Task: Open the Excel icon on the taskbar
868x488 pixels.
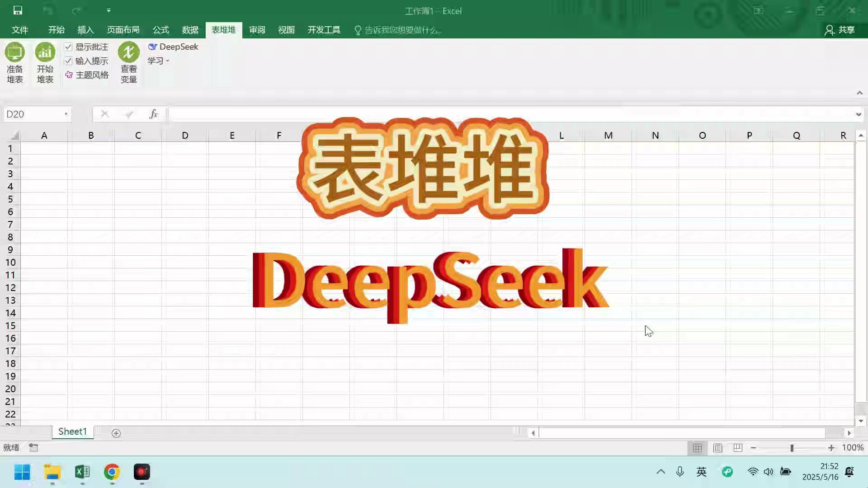Action: pos(82,473)
